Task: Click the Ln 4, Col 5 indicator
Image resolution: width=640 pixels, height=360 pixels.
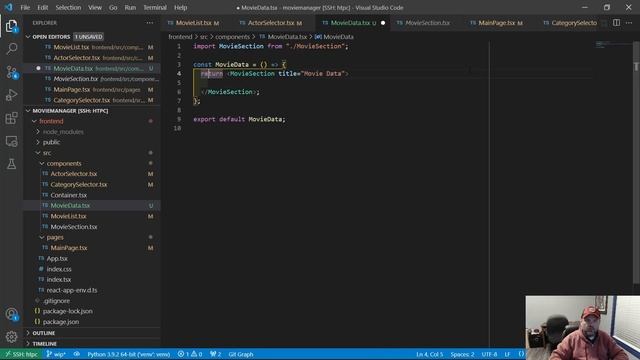Action: 429,354
